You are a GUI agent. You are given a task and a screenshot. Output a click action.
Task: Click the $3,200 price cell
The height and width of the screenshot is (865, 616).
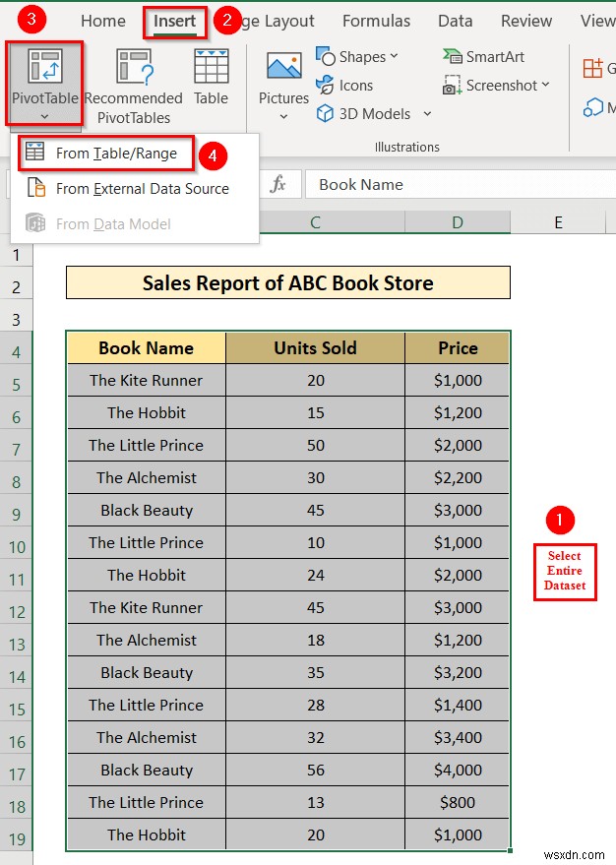coord(458,672)
